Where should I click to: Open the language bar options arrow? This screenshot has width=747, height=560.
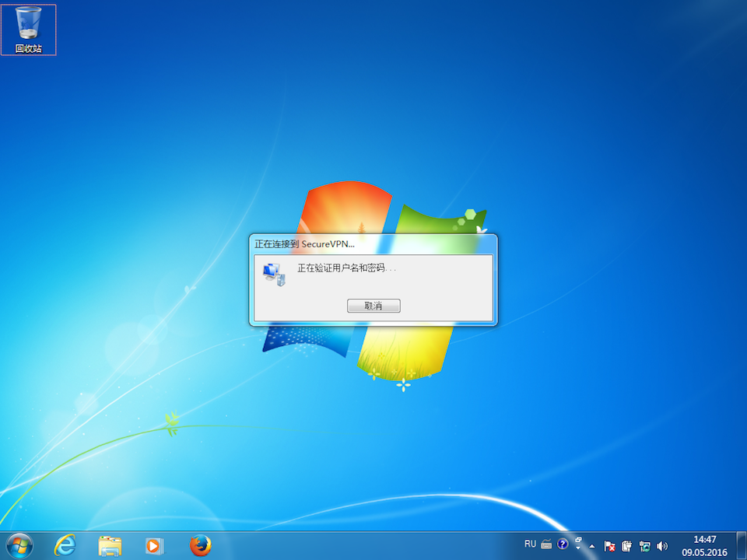578,549
